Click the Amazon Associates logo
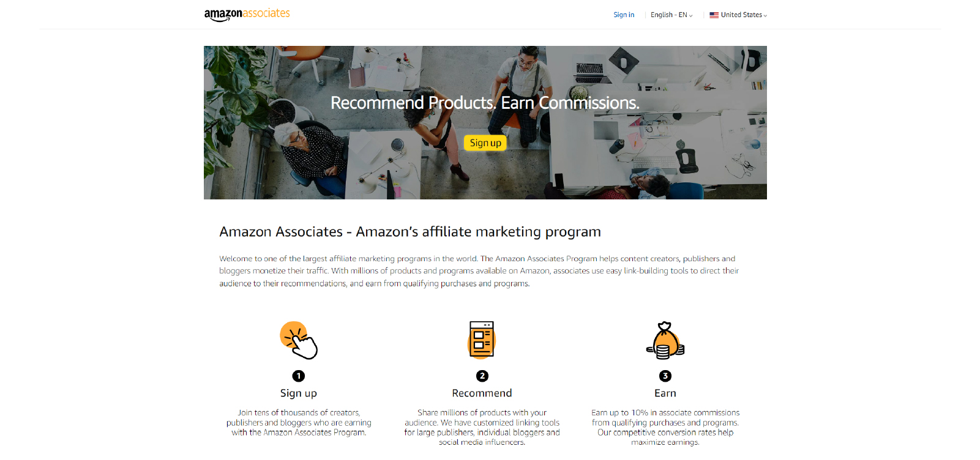The height and width of the screenshot is (460, 980). [247, 15]
